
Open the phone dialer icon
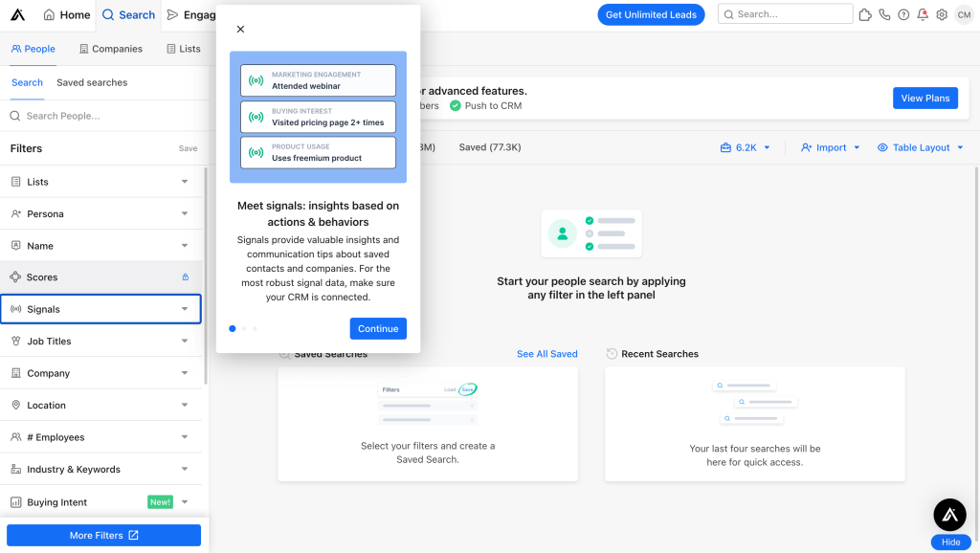click(x=884, y=14)
